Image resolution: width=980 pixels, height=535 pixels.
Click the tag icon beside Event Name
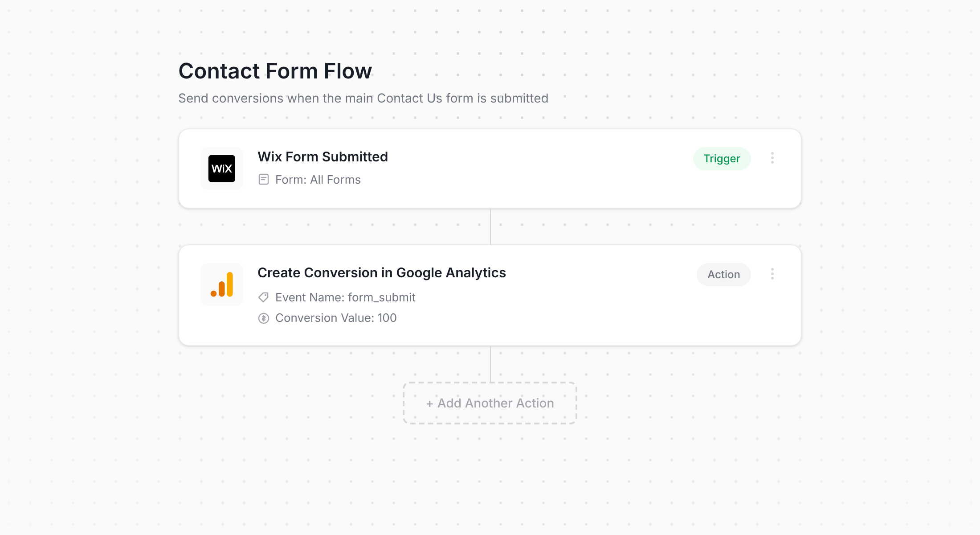263,297
